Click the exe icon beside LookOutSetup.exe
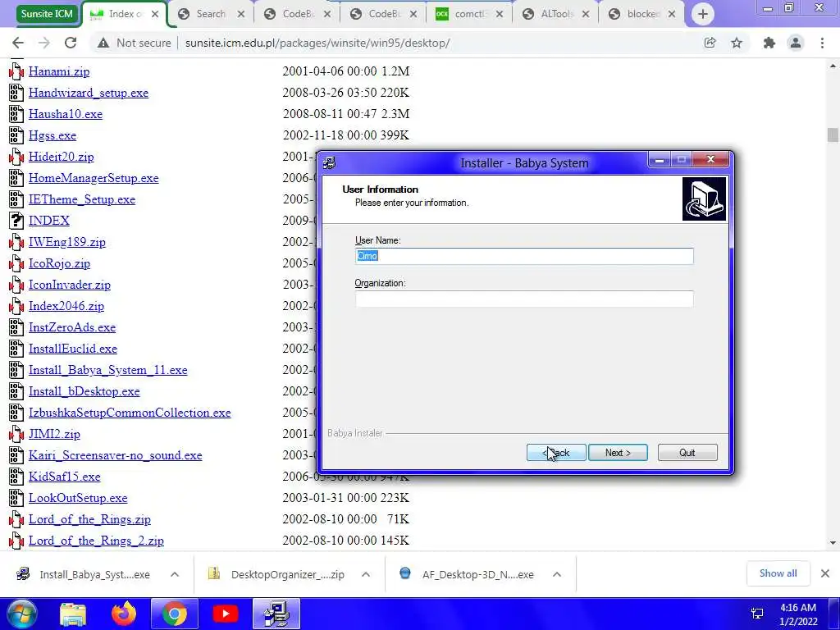Screen dimensions: 840x630 pos(16,498)
